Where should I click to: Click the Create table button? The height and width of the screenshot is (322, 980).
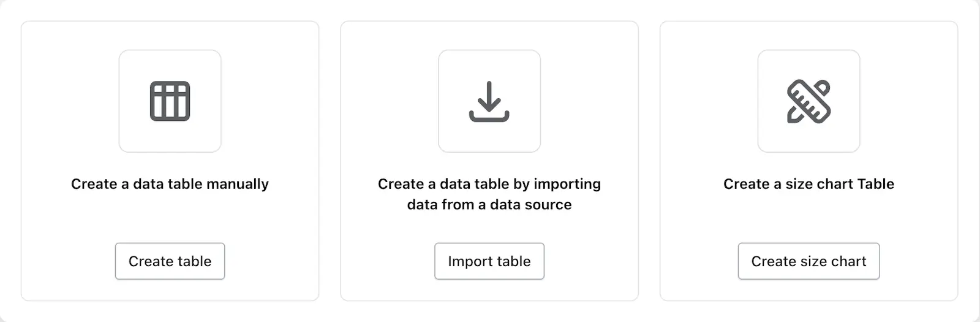pyautogui.click(x=170, y=261)
